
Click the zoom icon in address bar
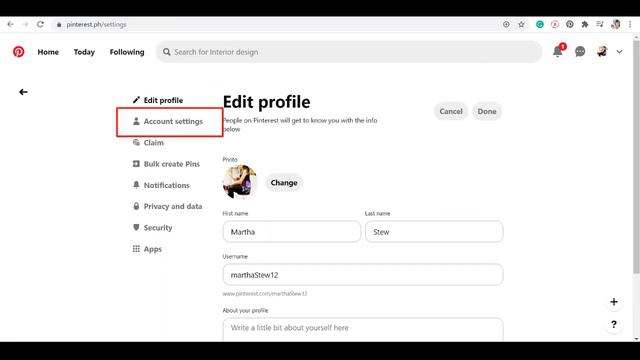(x=506, y=24)
